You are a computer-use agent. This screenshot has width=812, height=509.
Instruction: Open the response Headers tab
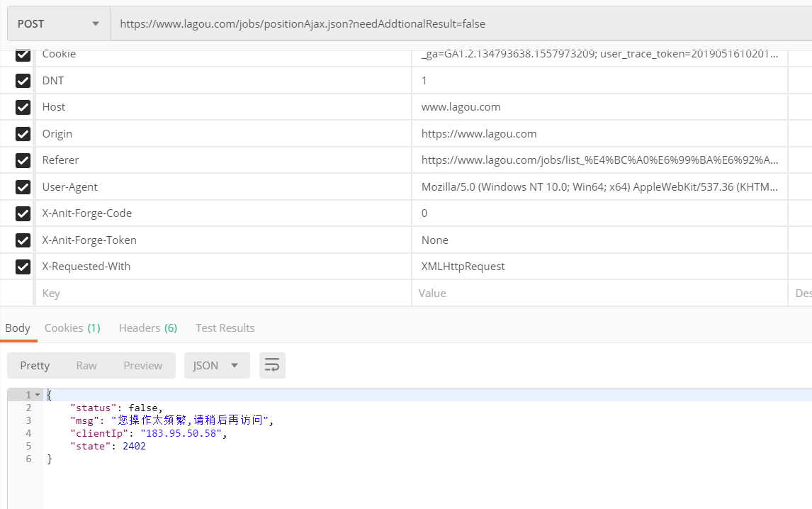(147, 328)
